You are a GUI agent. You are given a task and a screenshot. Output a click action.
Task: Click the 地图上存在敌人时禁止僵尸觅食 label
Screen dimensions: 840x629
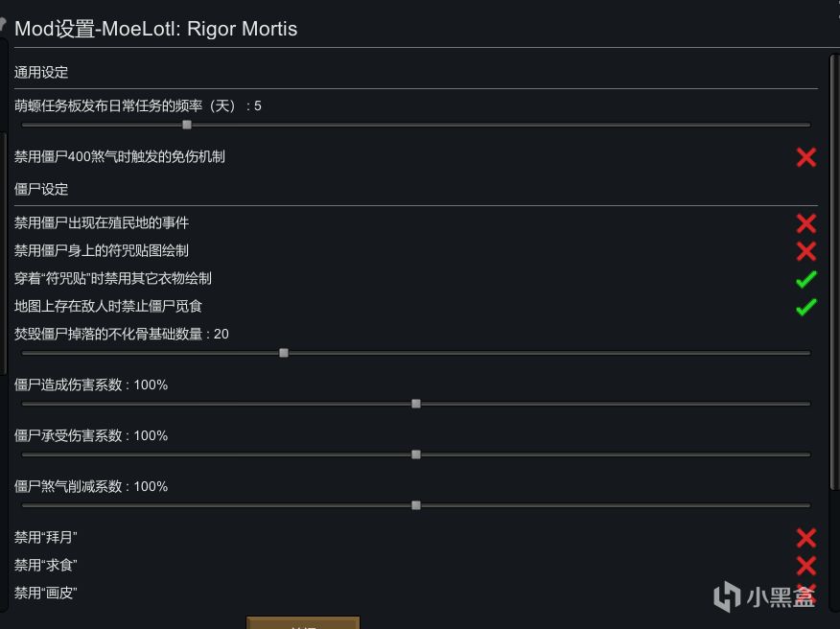(x=108, y=307)
